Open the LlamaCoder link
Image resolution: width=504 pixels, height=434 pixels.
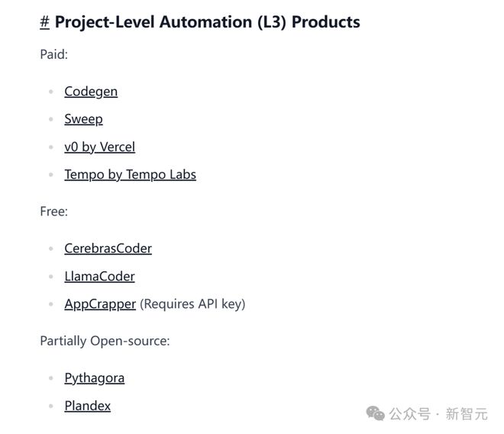99,276
